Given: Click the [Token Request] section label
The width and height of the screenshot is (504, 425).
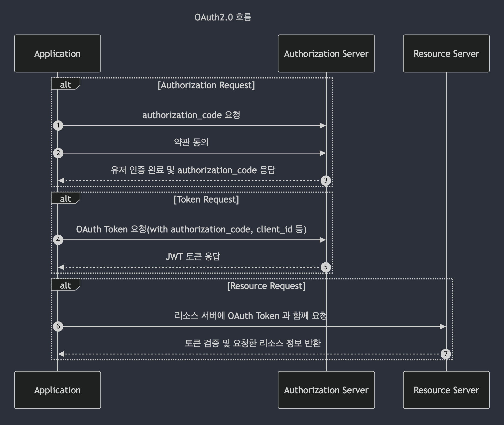Looking at the screenshot, I should tap(206, 199).
